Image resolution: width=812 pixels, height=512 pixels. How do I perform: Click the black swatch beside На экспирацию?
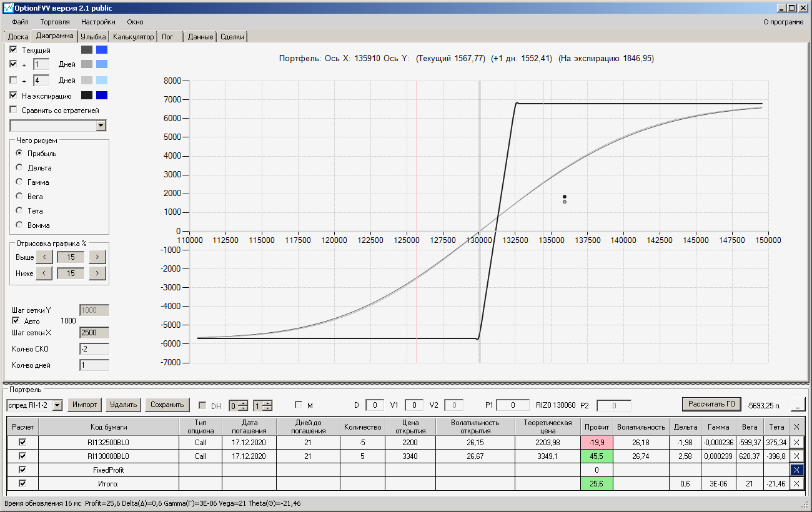pos(87,96)
